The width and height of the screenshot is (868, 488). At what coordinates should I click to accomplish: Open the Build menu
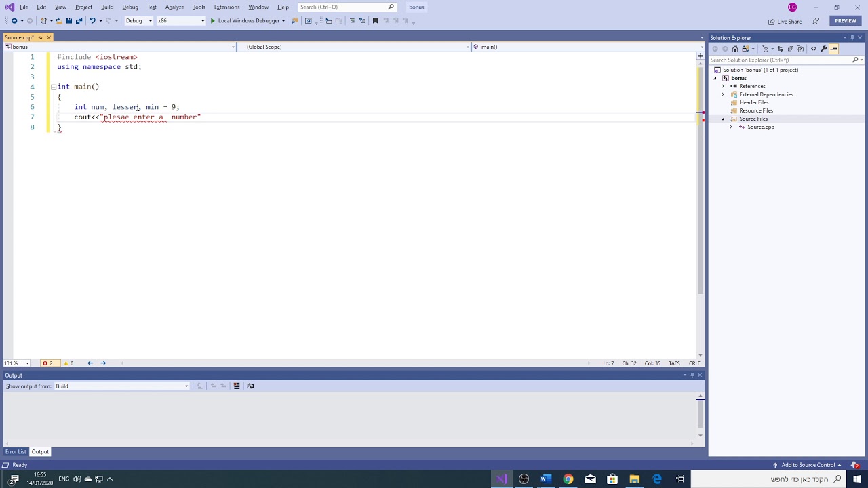coord(107,7)
